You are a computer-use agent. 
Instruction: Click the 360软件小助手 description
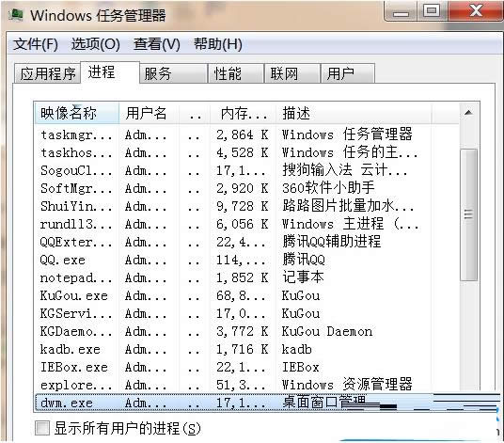pos(328,188)
